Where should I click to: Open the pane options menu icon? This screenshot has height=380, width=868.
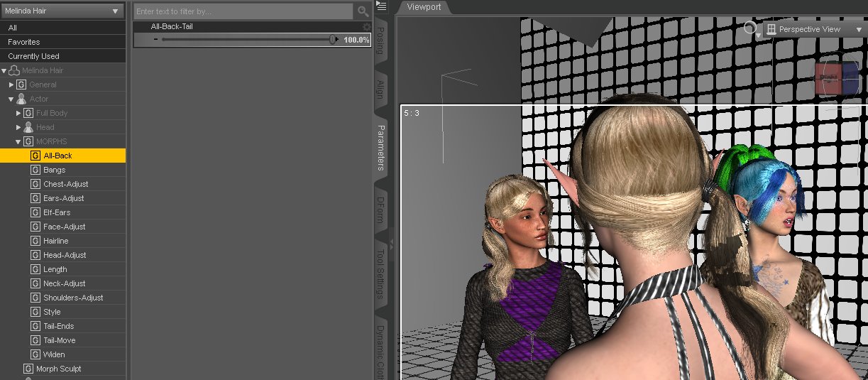point(381,6)
